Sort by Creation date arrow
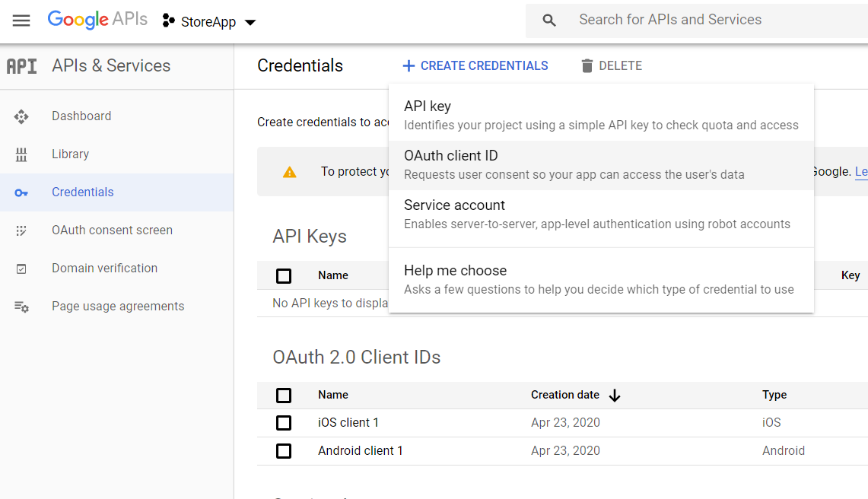The height and width of the screenshot is (499, 868). [x=615, y=396]
